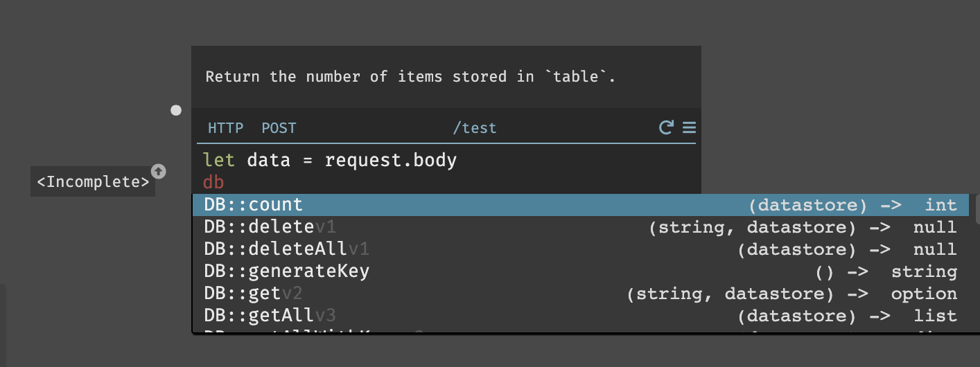Click the up-arrow icon next to Incomplete
This screenshot has height=367, width=980.
coord(159,171)
